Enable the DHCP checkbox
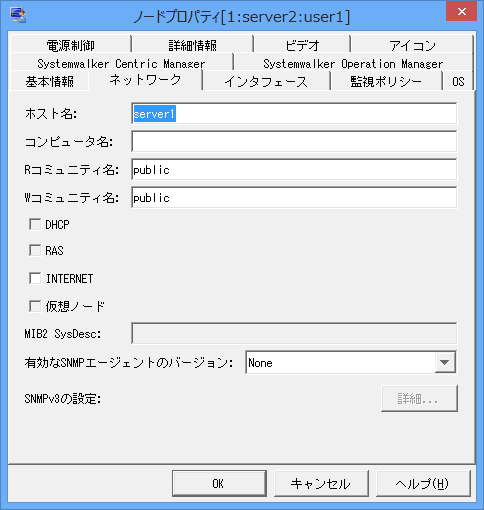The width and height of the screenshot is (484, 510). [35, 224]
